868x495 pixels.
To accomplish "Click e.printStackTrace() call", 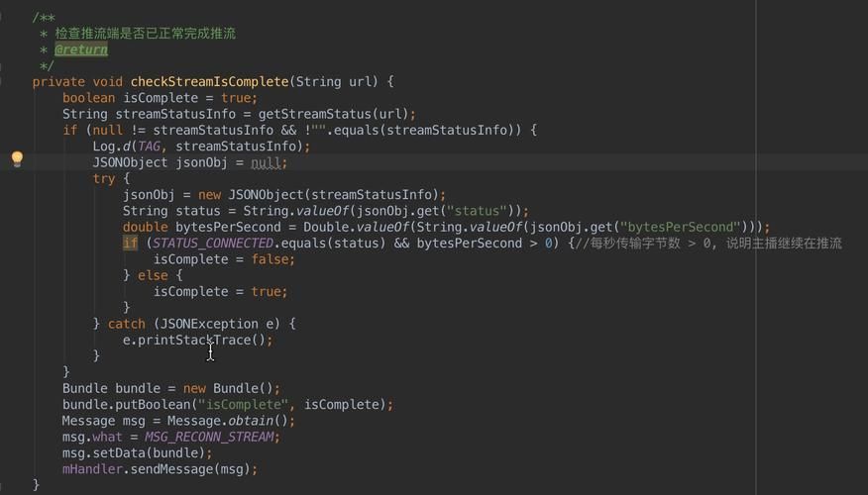I will point(196,340).
